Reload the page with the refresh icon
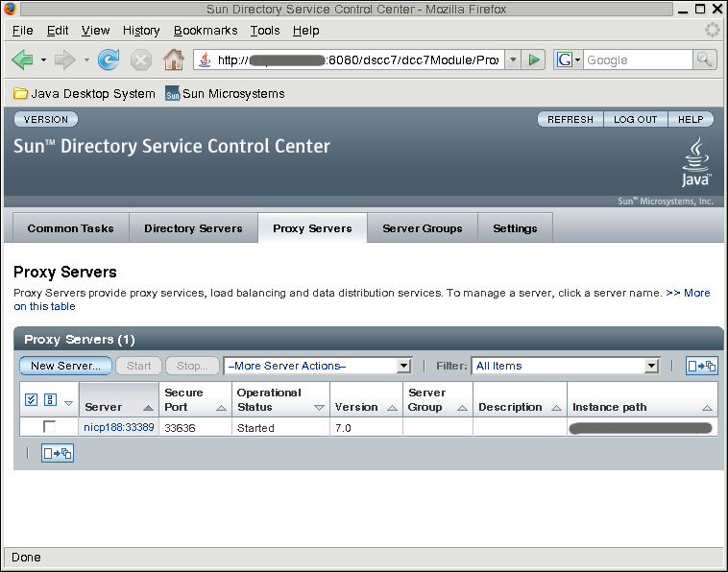 [x=109, y=60]
